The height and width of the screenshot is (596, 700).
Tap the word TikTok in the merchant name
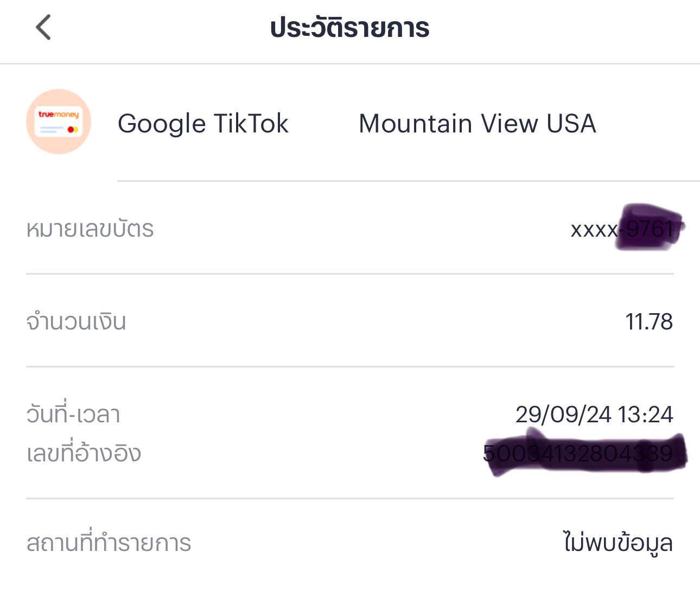[x=251, y=124]
